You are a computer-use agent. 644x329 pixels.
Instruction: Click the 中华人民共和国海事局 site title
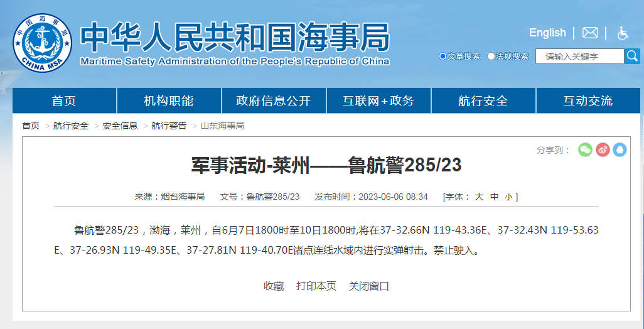point(235,36)
